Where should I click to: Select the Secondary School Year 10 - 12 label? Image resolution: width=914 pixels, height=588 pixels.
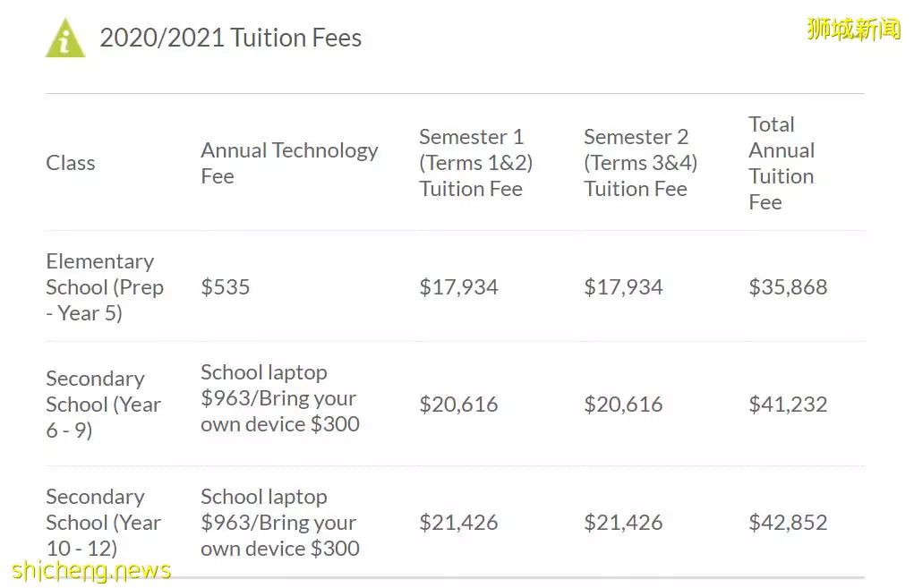103,522
